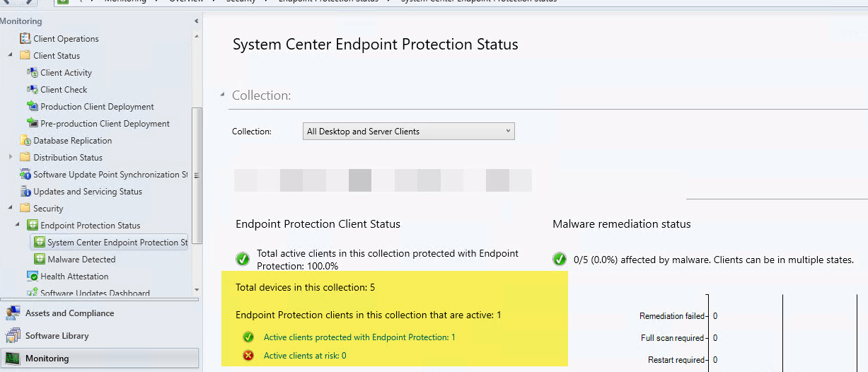Click Software Update Point Synchronization icon
Viewport: 868px width, 372px height.
click(25, 175)
